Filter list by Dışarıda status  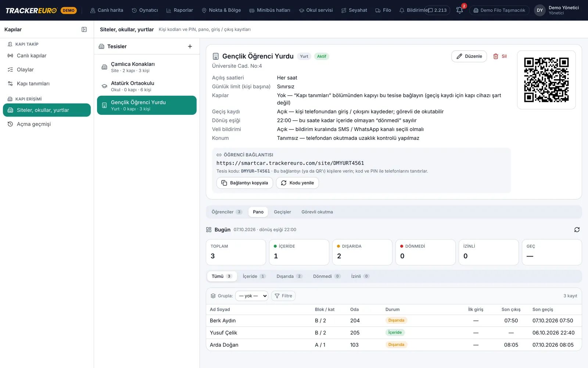[x=289, y=276]
